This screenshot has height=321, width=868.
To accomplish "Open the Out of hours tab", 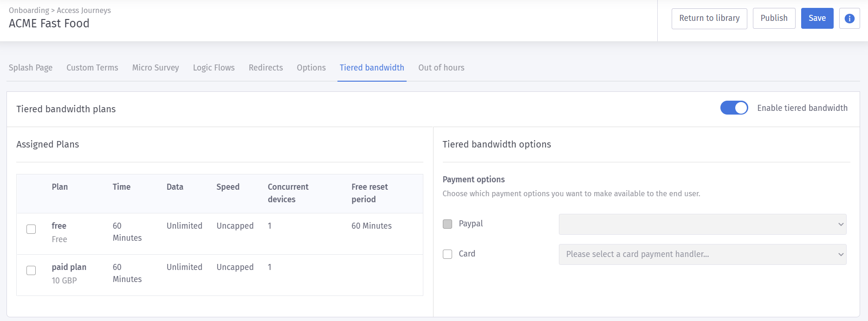I will pos(441,68).
